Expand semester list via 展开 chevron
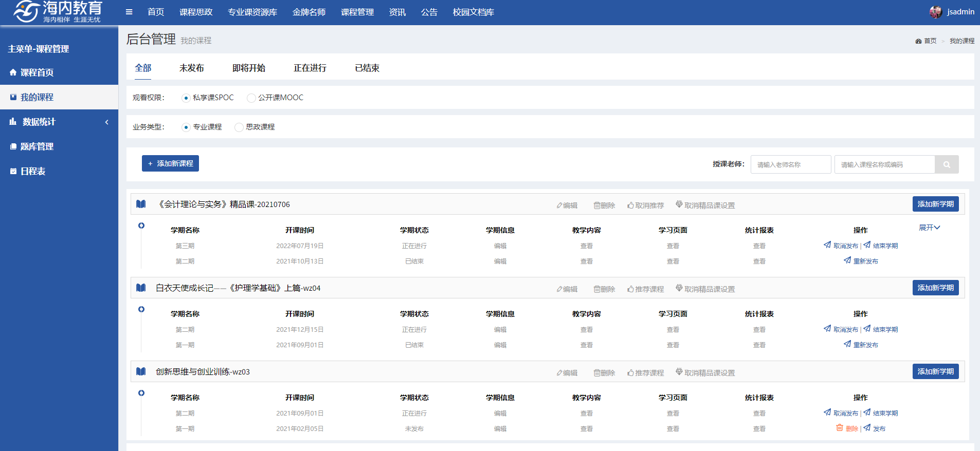 [x=930, y=228]
